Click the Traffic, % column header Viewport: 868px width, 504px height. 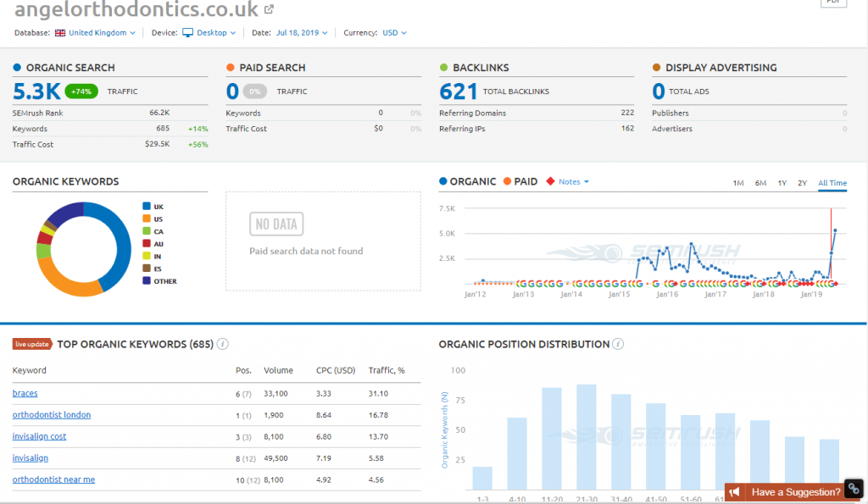coord(387,371)
